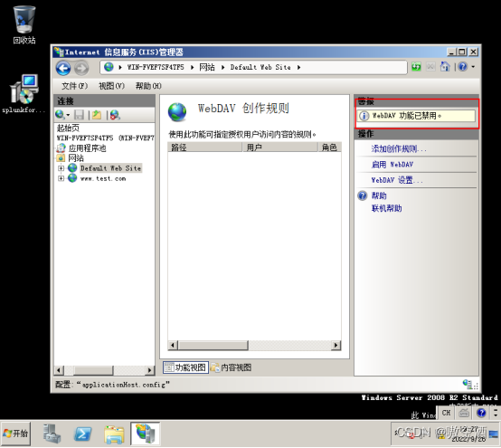Screen dimensions: 501x448
Task: Open Windows Explorer folder icon in taskbar
Action: pyautogui.click(x=114, y=434)
